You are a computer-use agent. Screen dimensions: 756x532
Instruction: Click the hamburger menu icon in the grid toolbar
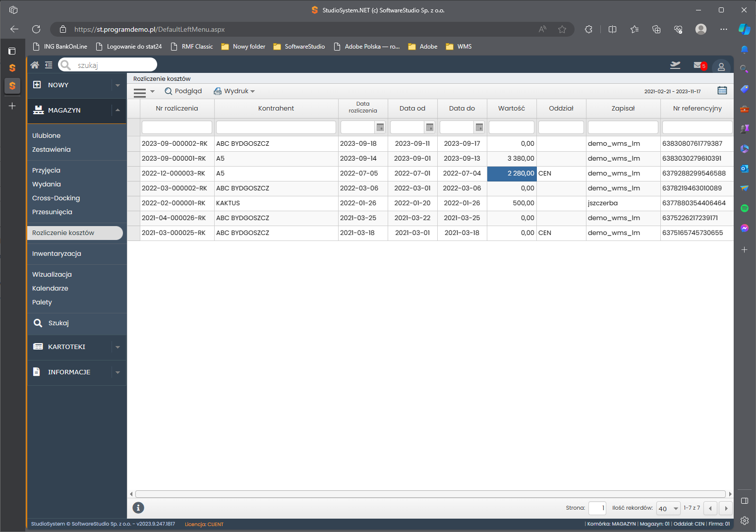(140, 92)
